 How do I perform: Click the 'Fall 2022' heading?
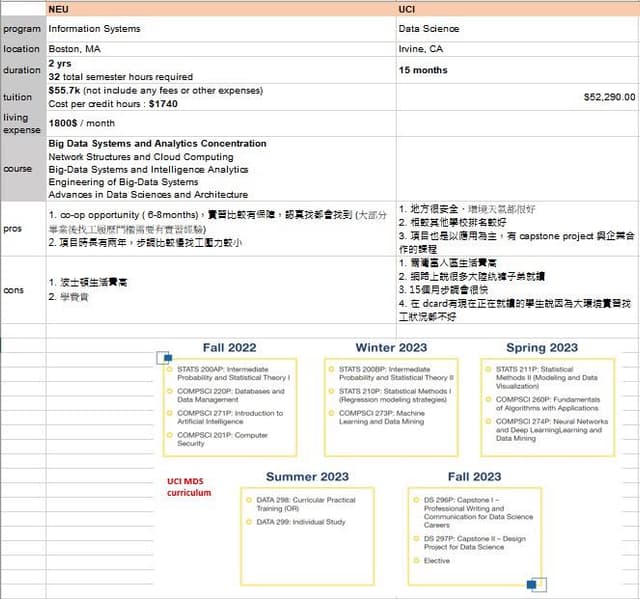coord(229,348)
